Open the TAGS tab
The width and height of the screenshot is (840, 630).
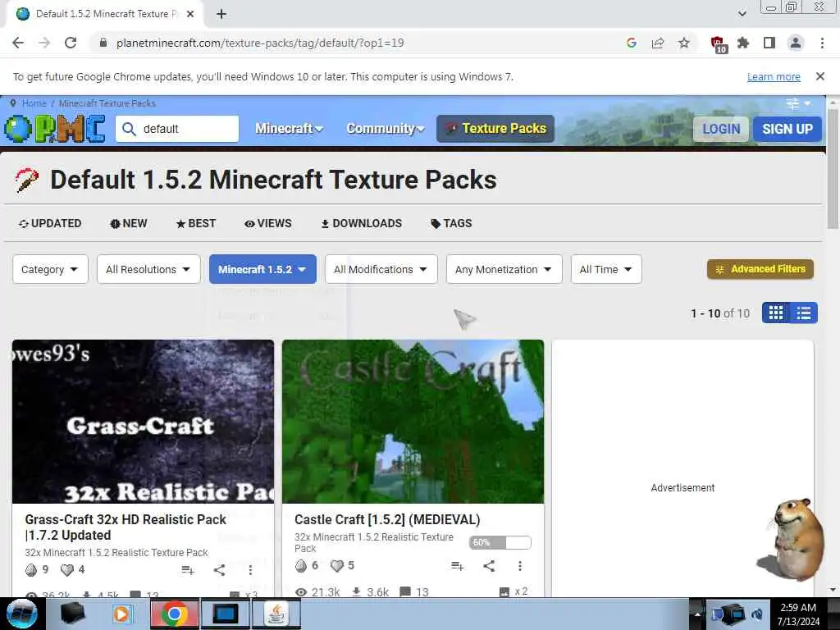click(452, 223)
